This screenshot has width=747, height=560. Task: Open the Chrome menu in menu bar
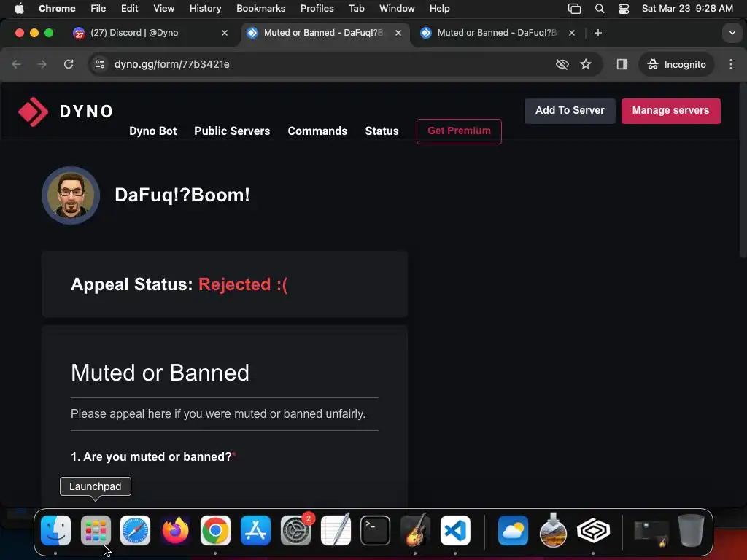[x=57, y=8]
